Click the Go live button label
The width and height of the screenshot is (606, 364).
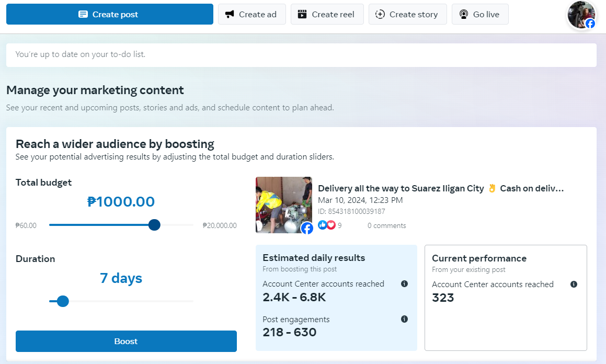pyautogui.click(x=486, y=14)
